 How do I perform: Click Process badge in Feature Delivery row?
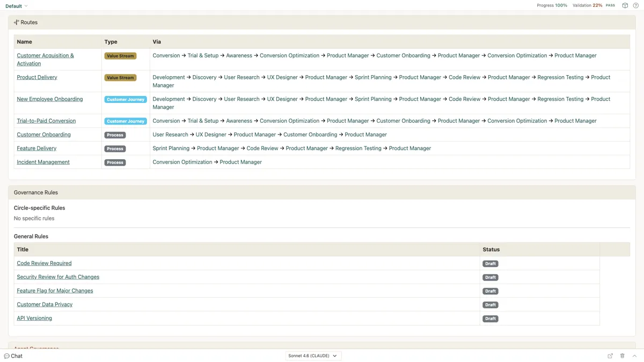click(115, 149)
